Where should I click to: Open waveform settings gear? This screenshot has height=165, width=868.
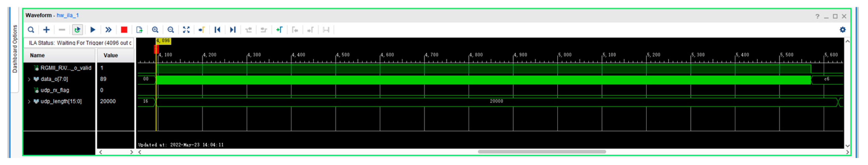coord(843,30)
